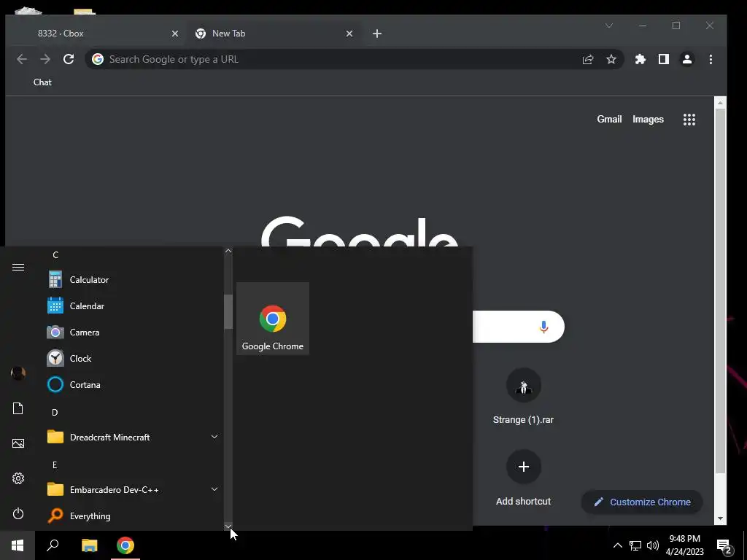Start voice search with microphone icon
The height and width of the screenshot is (560, 747).
coord(543,327)
